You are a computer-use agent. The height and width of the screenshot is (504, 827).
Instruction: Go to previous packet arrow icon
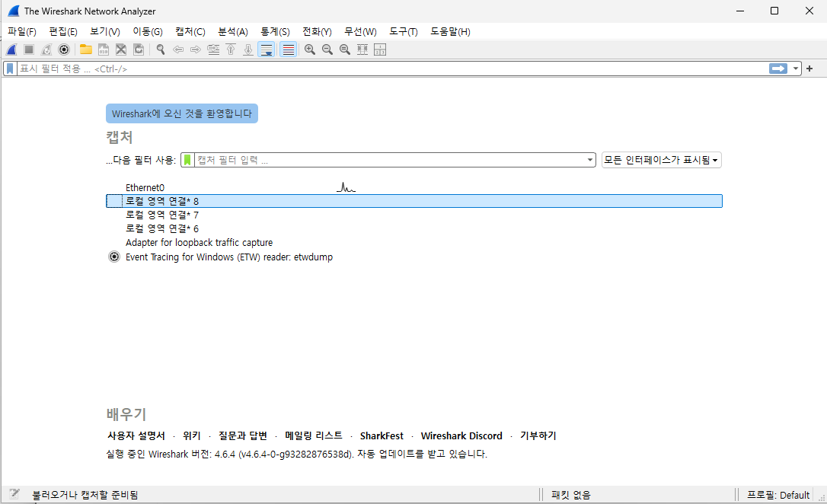point(178,49)
